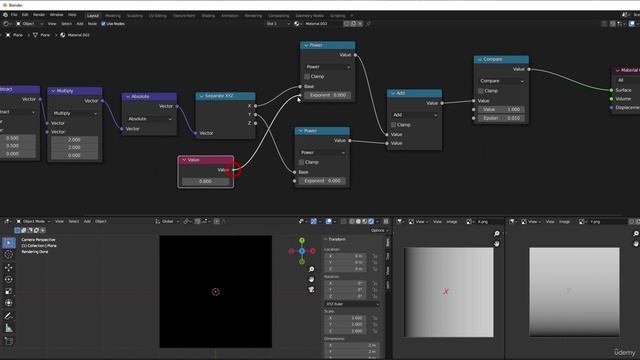Select rendered viewport shading mode icon
Image resolution: width=640 pixels, height=360 pixels.
point(371,221)
